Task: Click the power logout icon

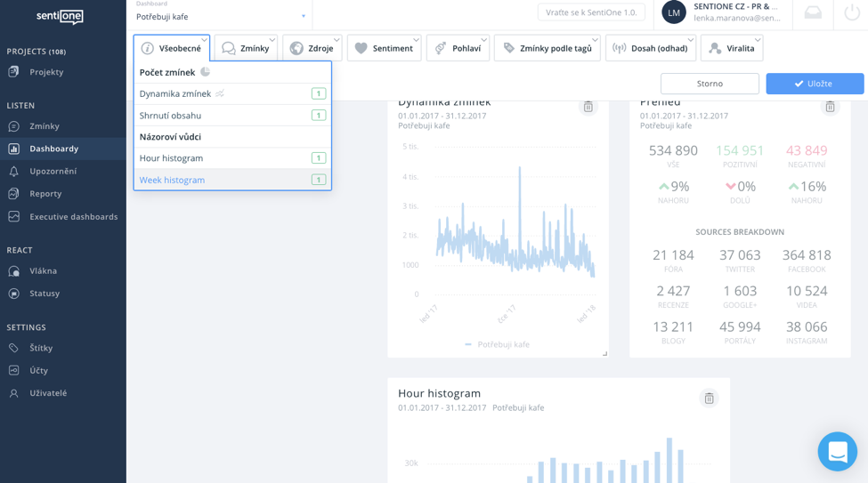Action: (x=851, y=12)
